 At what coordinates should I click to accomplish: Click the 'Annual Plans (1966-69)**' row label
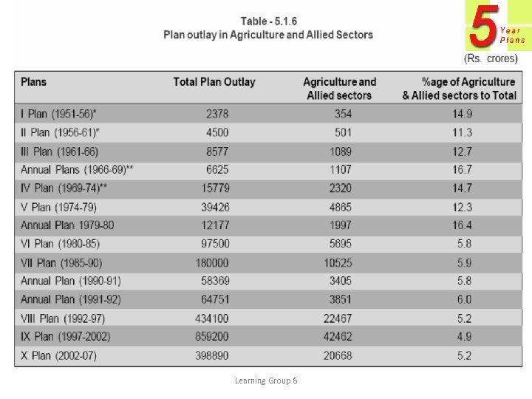(x=77, y=169)
